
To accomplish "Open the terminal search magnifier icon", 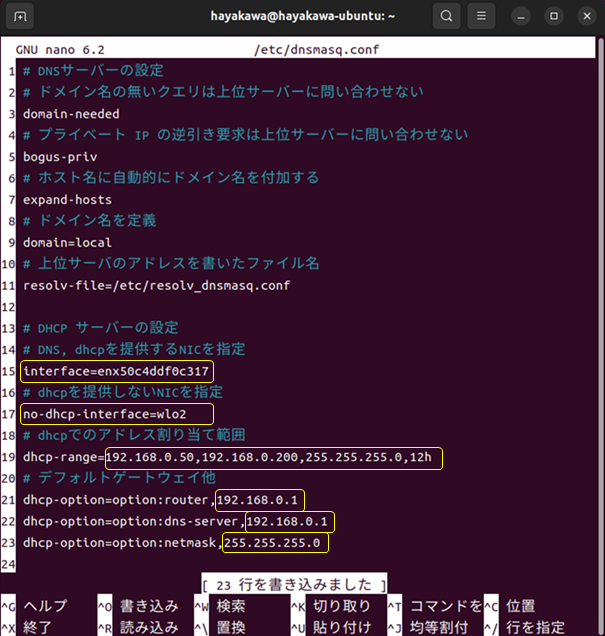I will point(446,16).
